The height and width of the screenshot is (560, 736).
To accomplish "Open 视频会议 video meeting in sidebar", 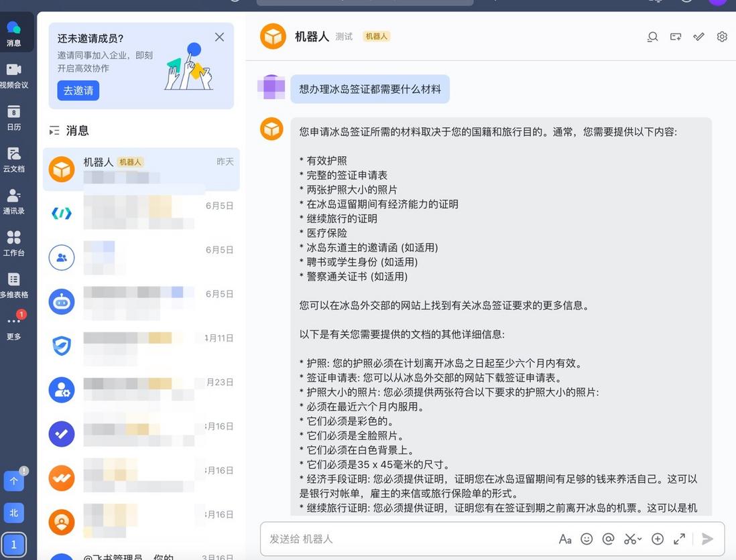I will pyautogui.click(x=13, y=75).
